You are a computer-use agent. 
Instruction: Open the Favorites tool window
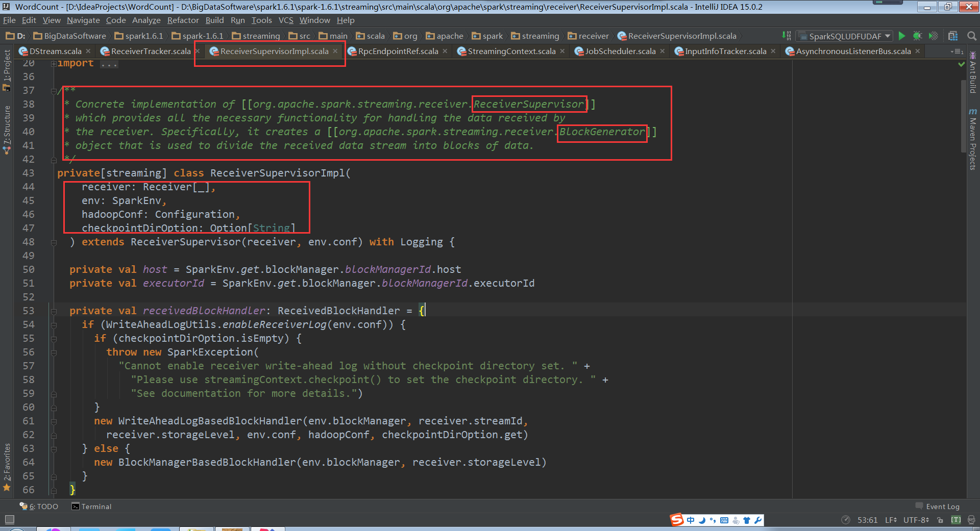7,467
